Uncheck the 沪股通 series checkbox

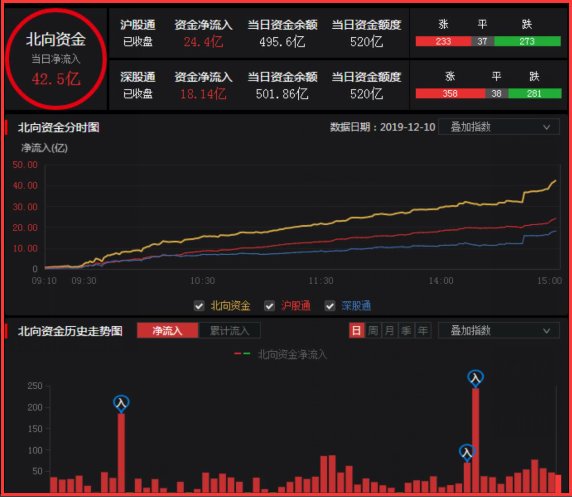[270, 306]
